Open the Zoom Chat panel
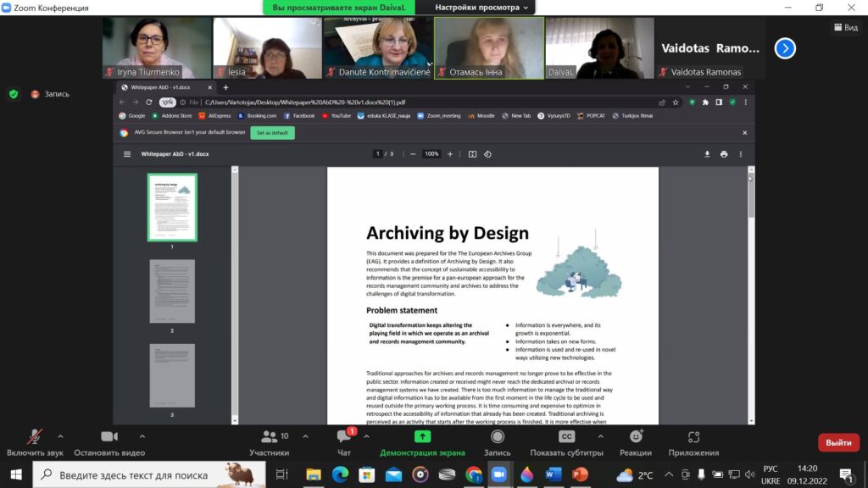Screen dimensions: 868x488 [344, 437]
